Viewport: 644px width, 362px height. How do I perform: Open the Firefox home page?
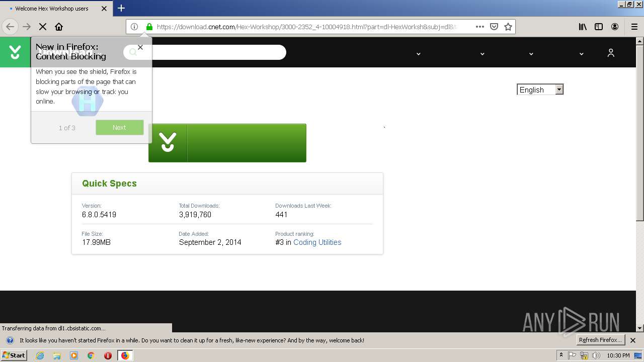59,27
